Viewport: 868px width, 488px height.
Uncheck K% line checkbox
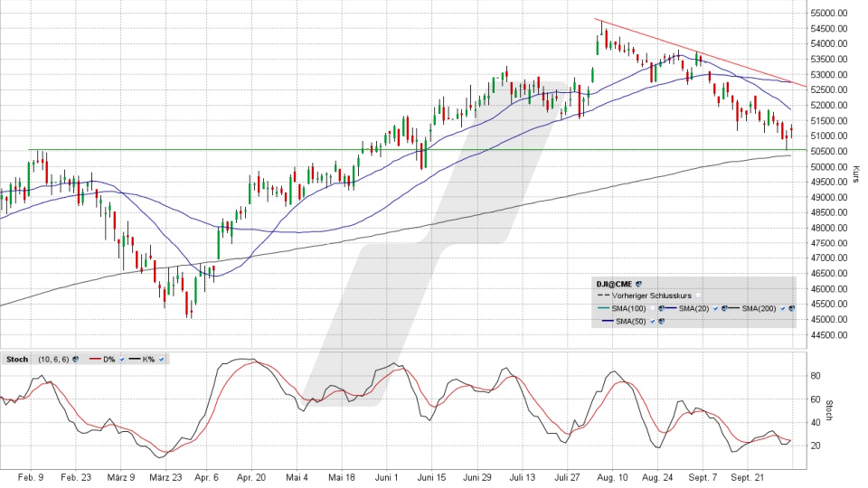click(161, 360)
